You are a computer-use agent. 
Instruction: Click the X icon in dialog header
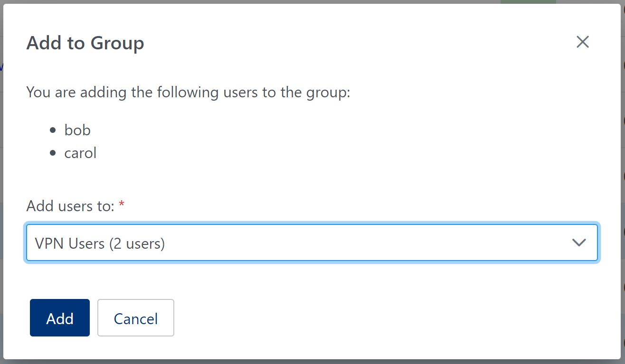[582, 42]
